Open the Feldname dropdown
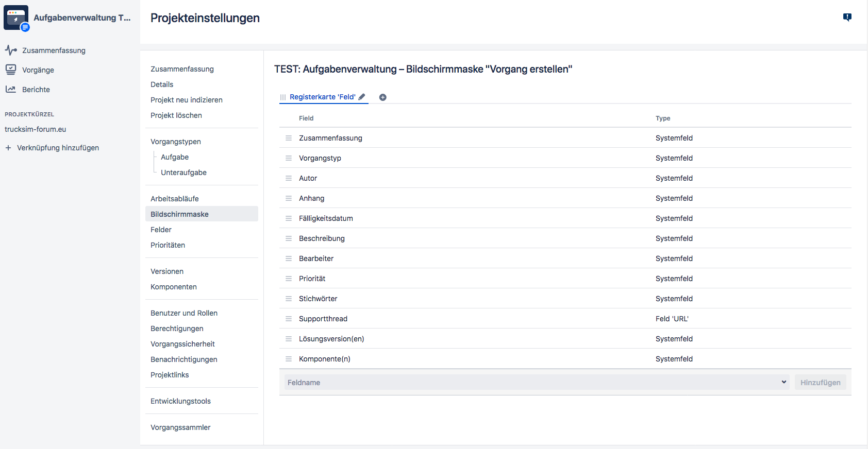 click(x=536, y=382)
